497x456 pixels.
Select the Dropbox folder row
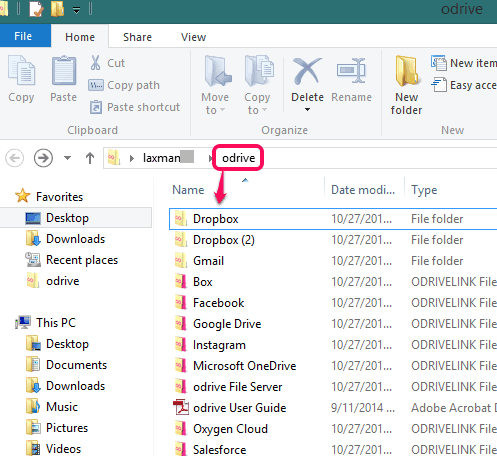(333, 219)
